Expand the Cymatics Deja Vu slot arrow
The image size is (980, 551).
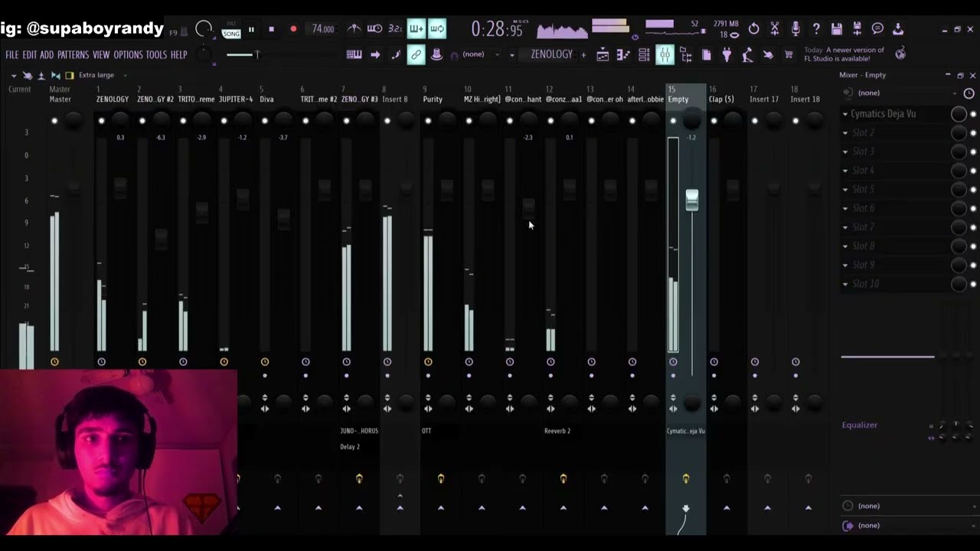pos(845,114)
